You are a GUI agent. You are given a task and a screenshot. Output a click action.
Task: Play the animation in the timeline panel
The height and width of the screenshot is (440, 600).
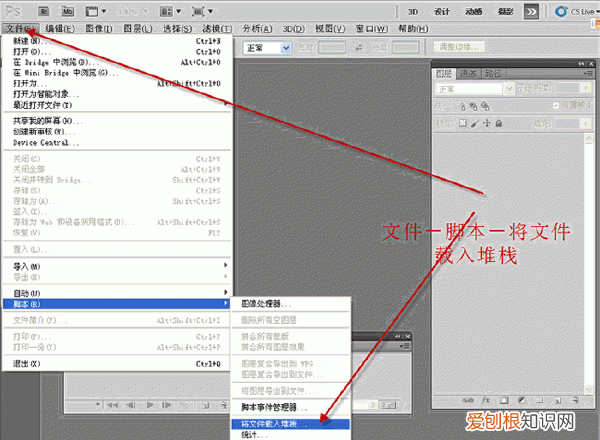(150, 405)
